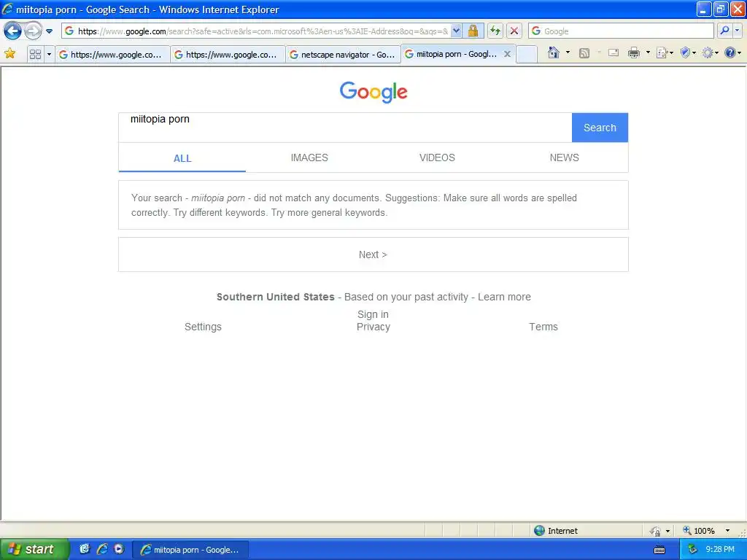
Task: Click the padlock security report icon
Action: [x=473, y=31]
